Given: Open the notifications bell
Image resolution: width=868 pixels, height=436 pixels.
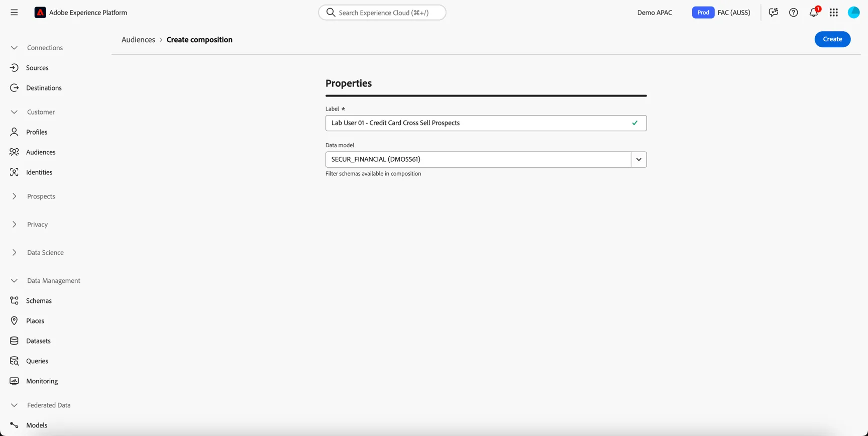Looking at the screenshot, I should point(814,13).
